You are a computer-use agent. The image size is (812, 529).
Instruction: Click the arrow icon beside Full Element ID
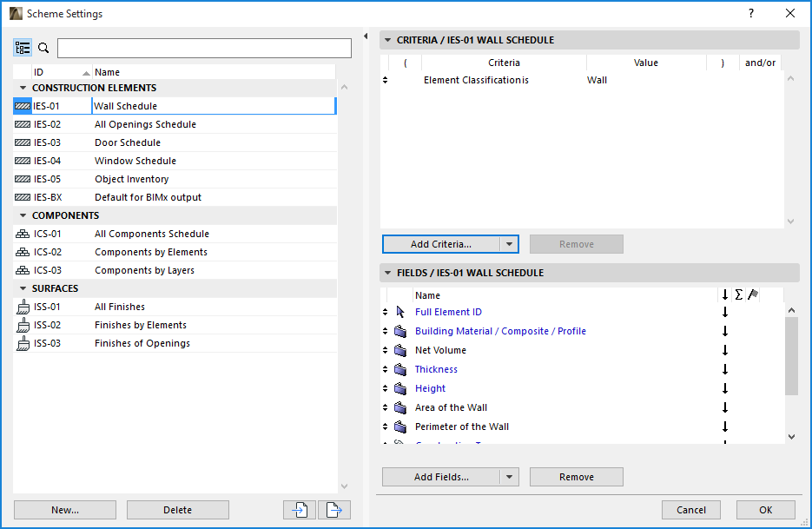pyautogui.click(x=400, y=312)
